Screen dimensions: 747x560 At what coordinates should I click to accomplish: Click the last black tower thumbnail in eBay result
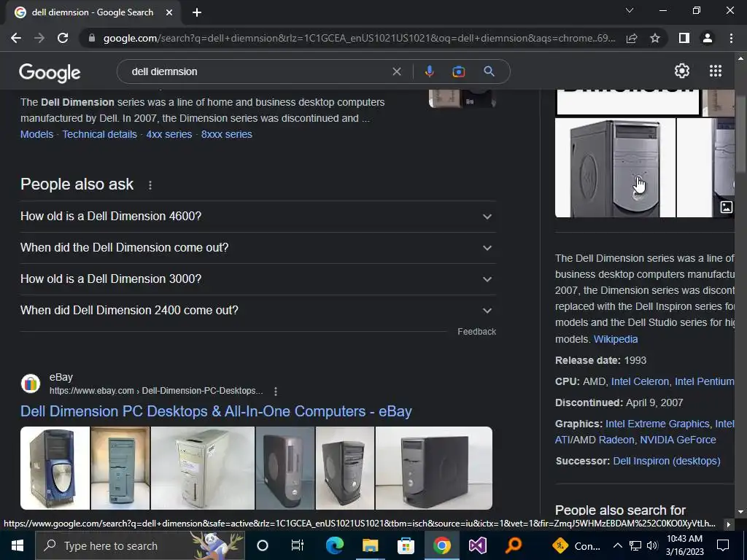433,468
